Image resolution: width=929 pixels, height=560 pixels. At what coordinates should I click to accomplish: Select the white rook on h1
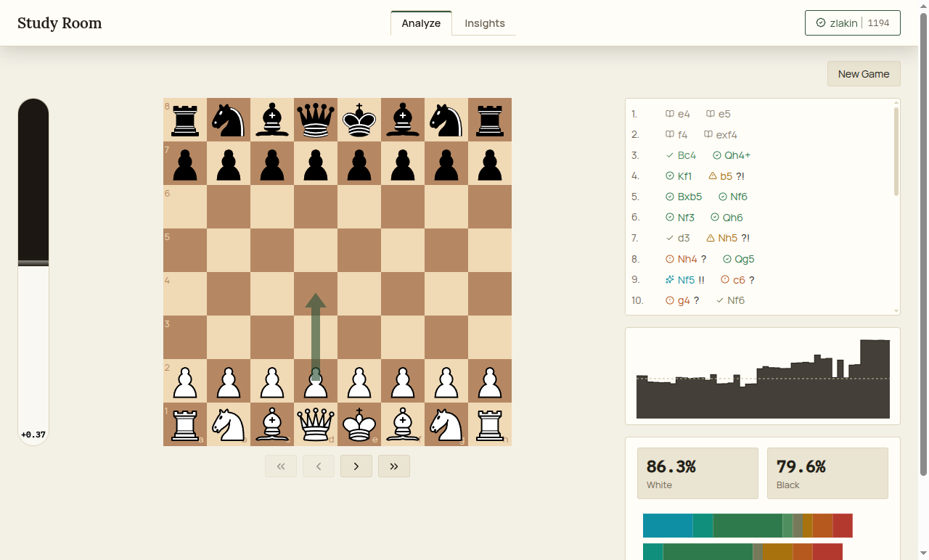490,424
